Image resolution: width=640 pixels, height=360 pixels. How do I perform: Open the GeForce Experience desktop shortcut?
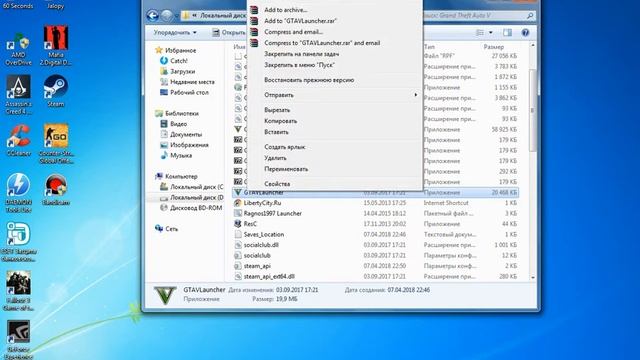18,340
